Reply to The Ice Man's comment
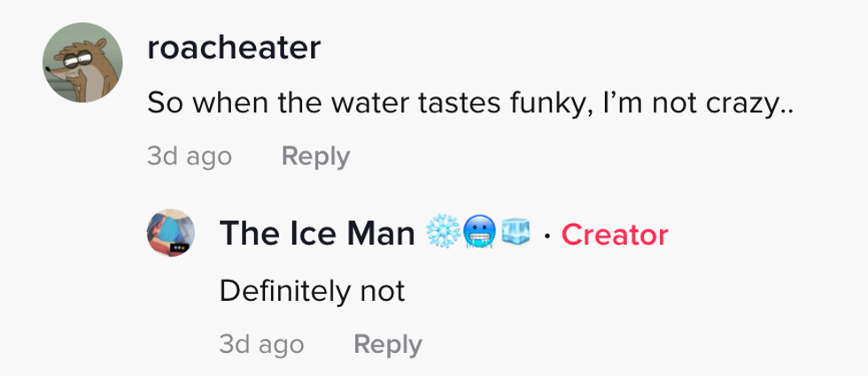Image resolution: width=868 pixels, height=376 pixels. (387, 344)
